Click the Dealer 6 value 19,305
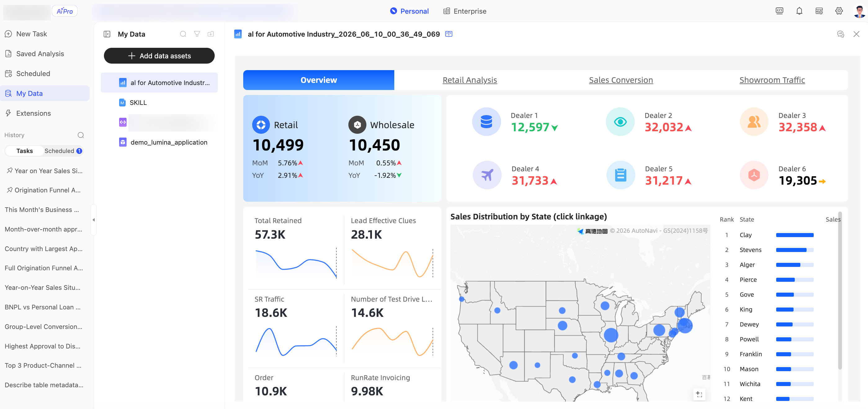Viewport: 868px width, 409px height. tap(797, 181)
